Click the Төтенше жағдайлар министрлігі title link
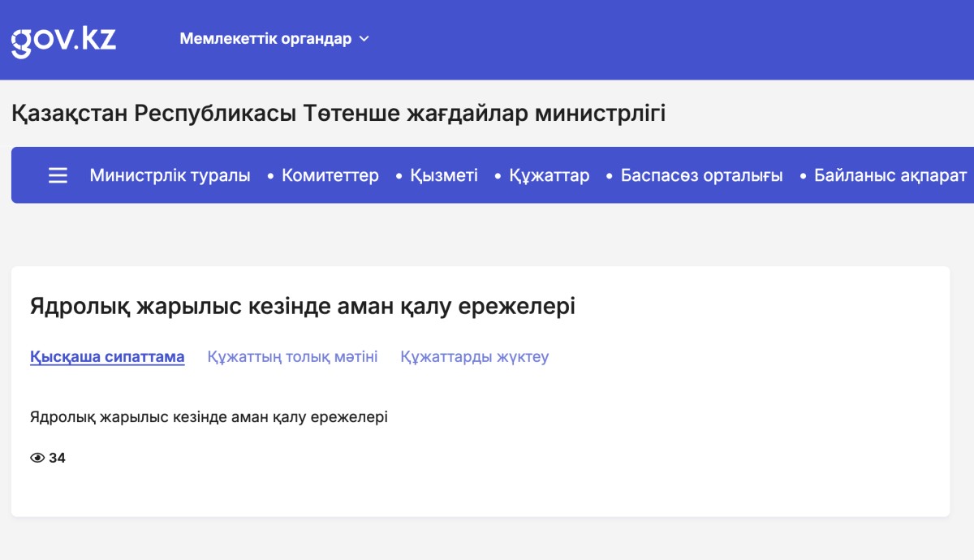This screenshot has height=560, width=974. pyautogui.click(x=338, y=114)
